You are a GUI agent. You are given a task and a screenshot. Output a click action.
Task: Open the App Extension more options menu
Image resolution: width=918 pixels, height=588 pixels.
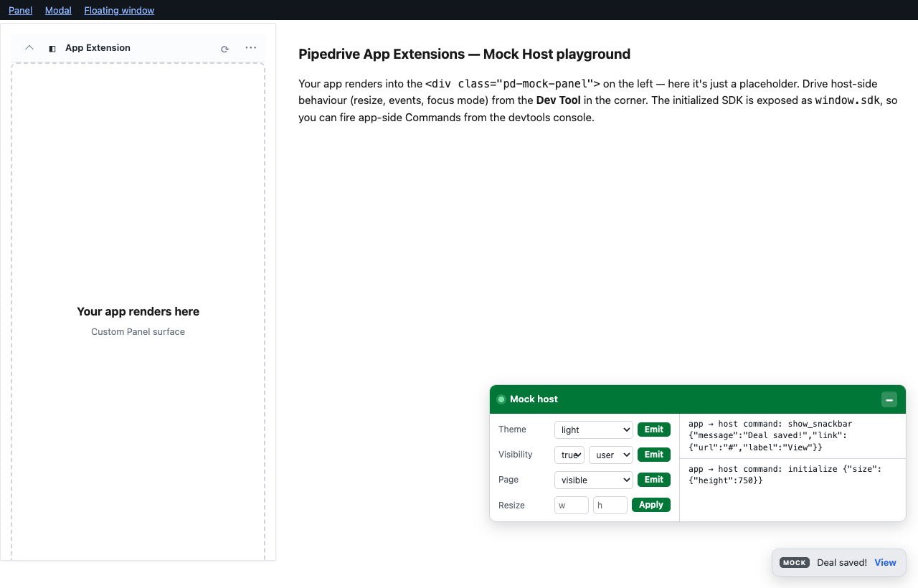point(250,48)
